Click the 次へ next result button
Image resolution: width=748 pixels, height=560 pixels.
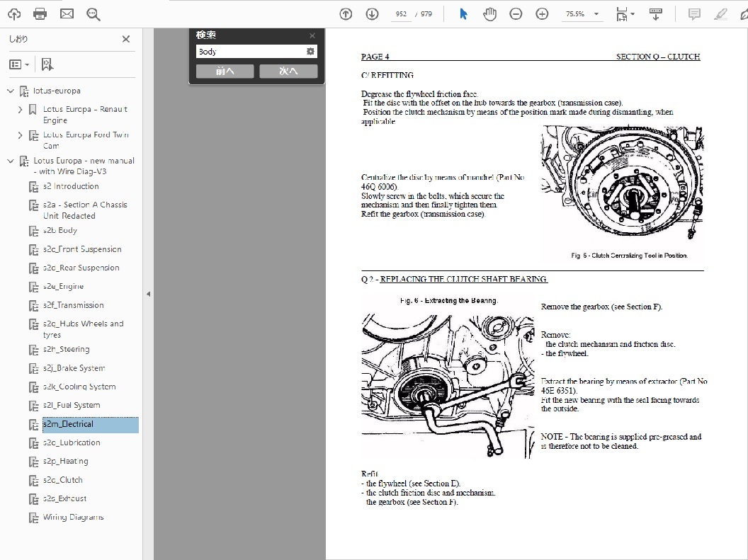pyautogui.click(x=288, y=71)
